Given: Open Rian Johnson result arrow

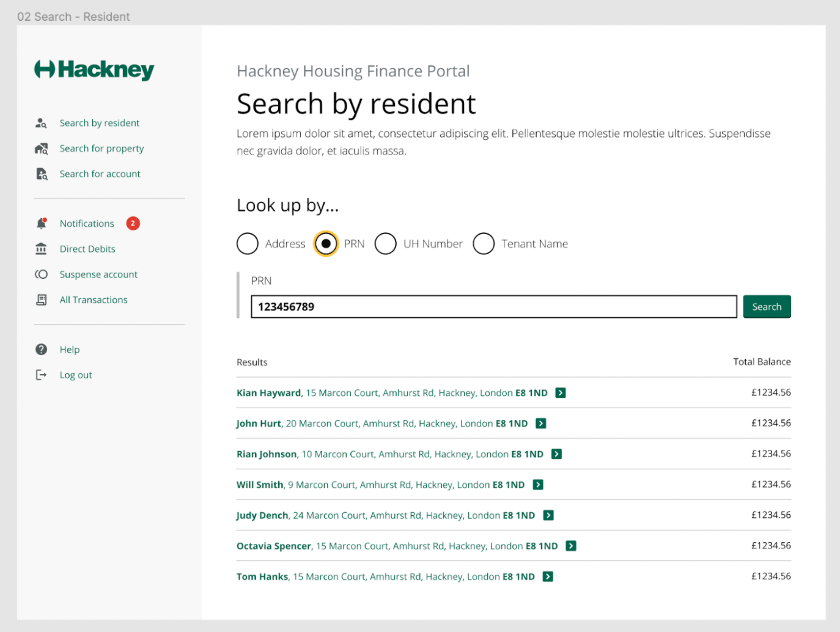Looking at the screenshot, I should 556,454.
